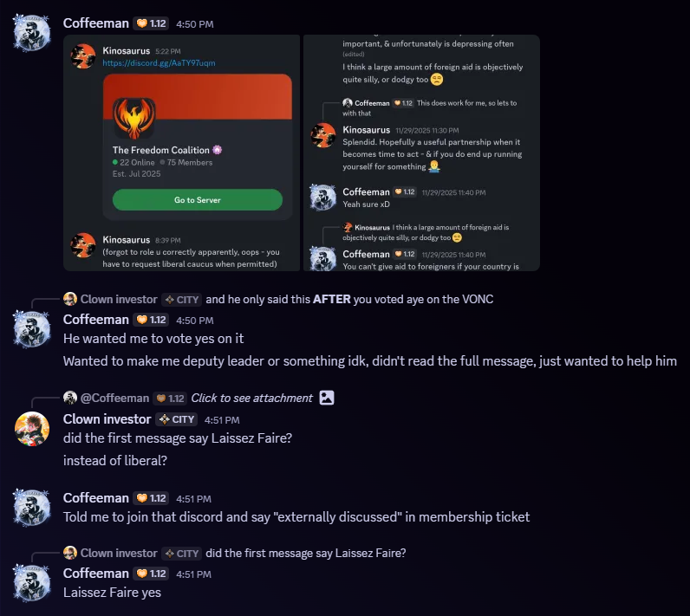Click the 4:50 PM timestamp on the top message
Viewport: 690px width, 616px height.
pyautogui.click(x=194, y=24)
